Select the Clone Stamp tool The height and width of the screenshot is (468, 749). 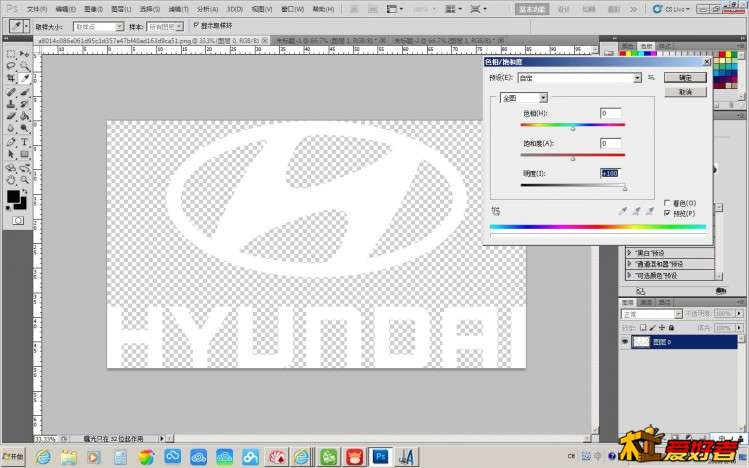[11, 104]
